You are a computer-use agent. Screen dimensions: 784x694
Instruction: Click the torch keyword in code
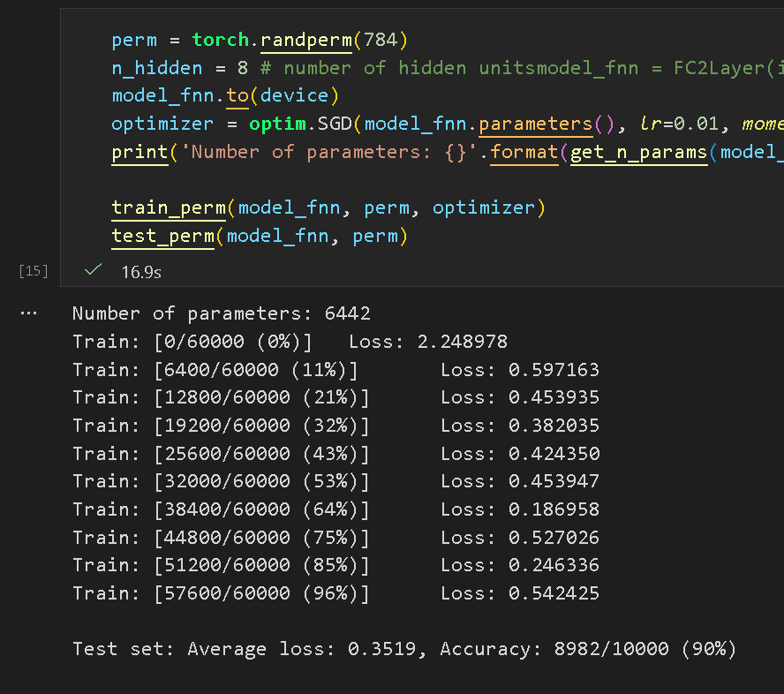[x=220, y=41]
